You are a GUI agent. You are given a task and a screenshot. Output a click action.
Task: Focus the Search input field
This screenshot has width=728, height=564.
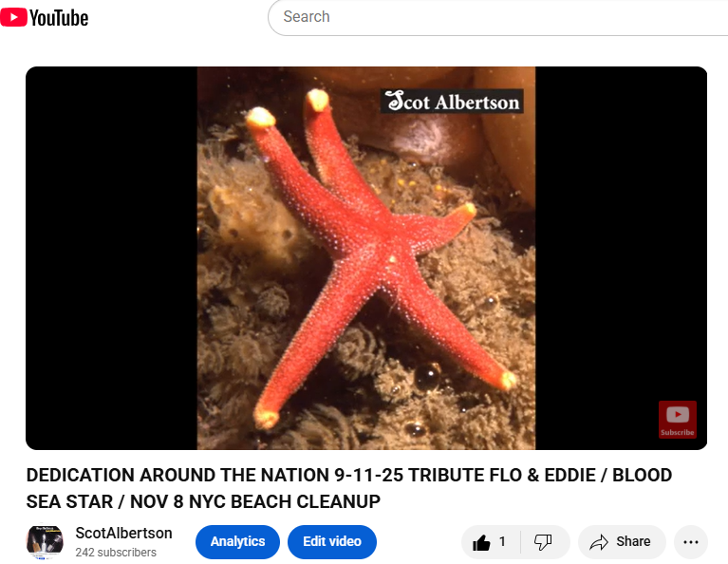coord(497,17)
